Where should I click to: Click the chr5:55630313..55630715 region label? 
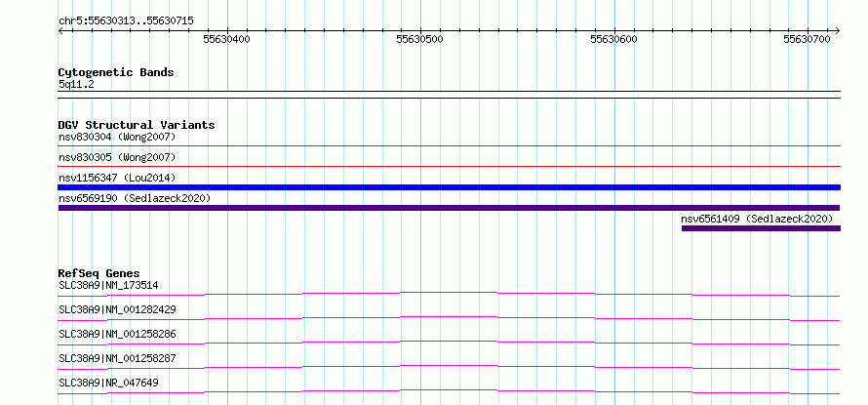pos(126,20)
